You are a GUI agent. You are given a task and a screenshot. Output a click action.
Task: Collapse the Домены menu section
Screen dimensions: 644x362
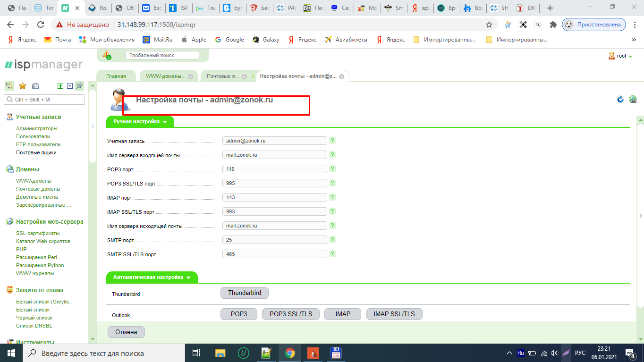(x=27, y=169)
